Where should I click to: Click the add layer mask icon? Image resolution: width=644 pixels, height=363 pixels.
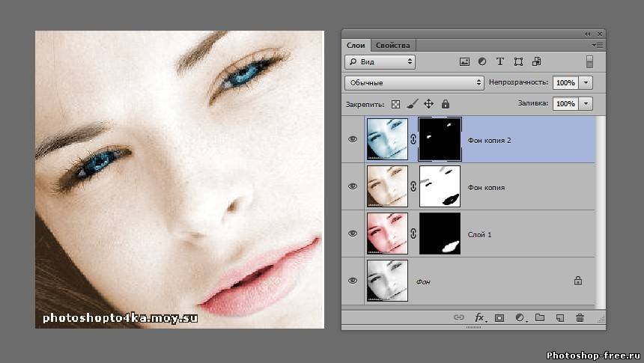click(x=499, y=318)
